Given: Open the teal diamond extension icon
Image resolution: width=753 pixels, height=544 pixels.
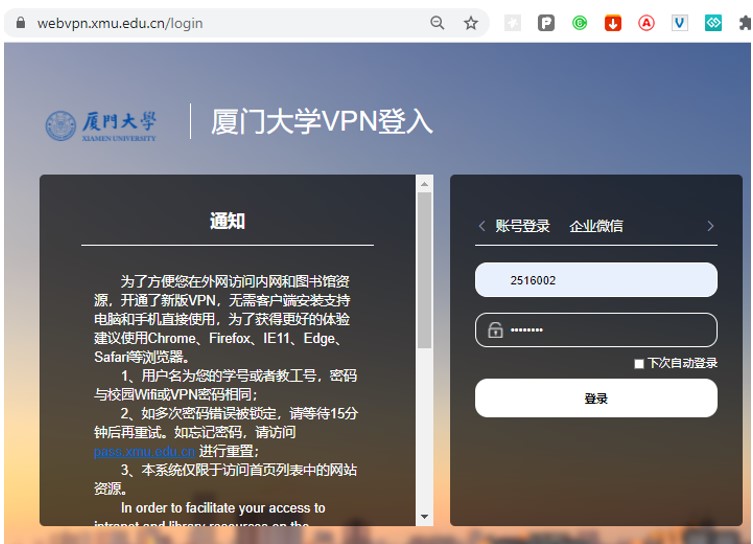Looking at the screenshot, I should point(713,23).
